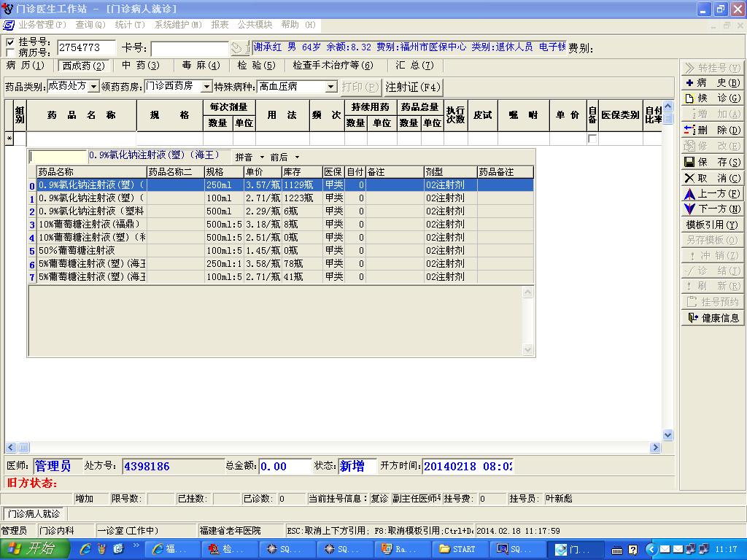
Task: Go to previous prescription via 上一方
Action: pyautogui.click(x=712, y=194)
